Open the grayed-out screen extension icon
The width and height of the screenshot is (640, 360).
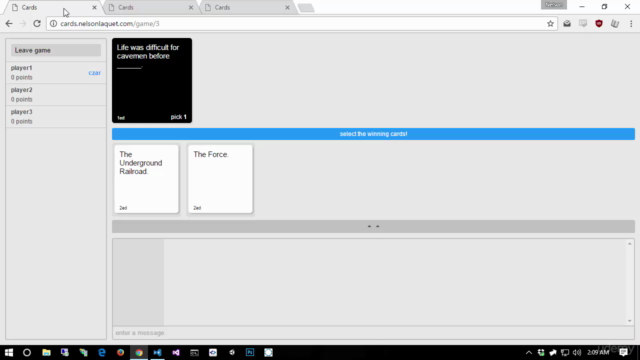point(583,24)
